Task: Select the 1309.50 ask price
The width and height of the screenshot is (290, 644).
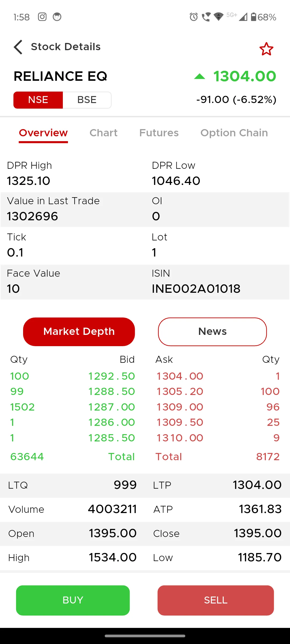Action: (x=180, y=422)
